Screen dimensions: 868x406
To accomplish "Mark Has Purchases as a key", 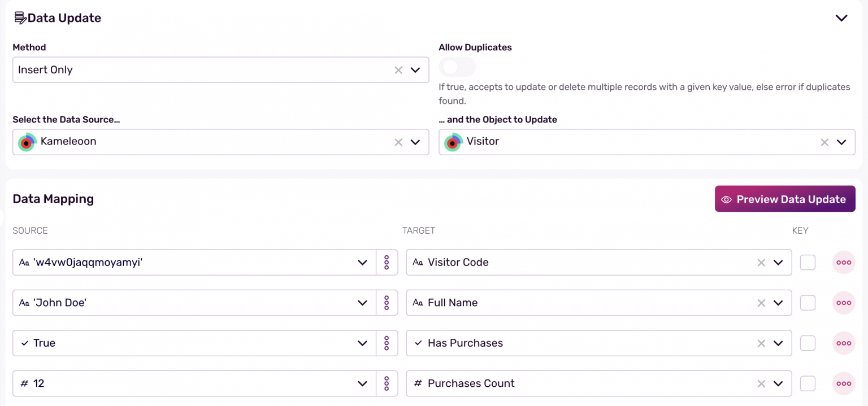I will coord(808,343).
